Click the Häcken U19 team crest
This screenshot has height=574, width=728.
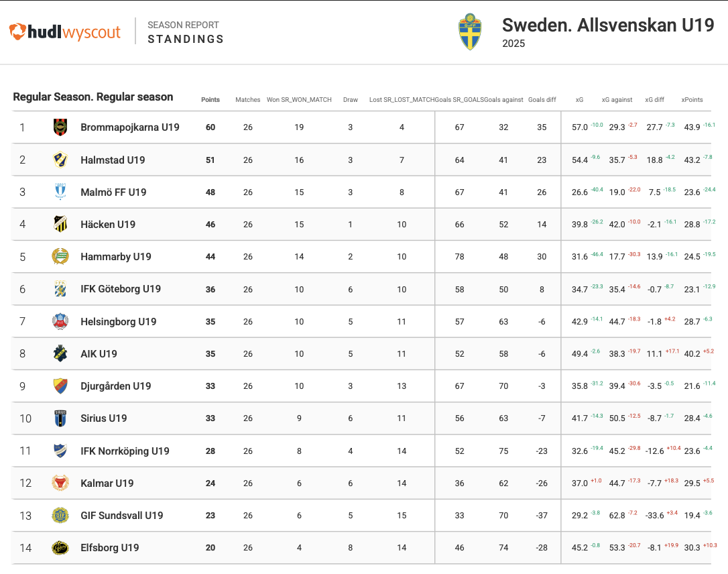tap(60, 224)
